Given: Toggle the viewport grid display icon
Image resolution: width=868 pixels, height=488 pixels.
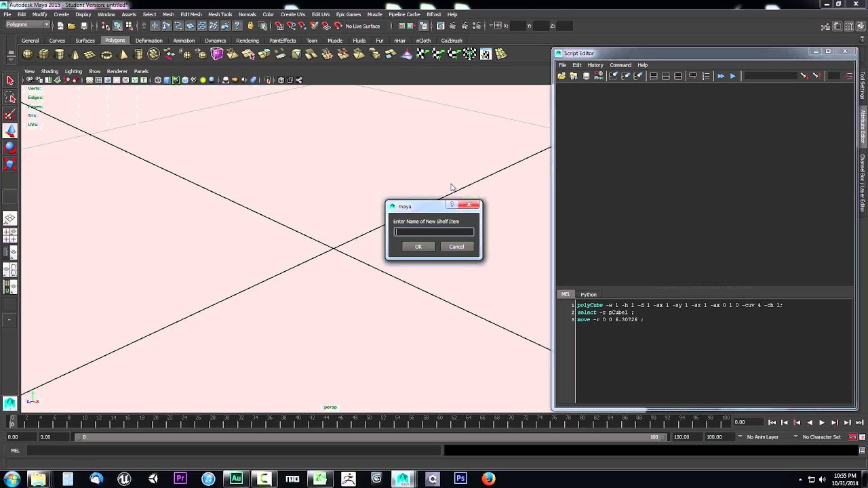Looking at the screenshot, I should click(x=90, y=80).
